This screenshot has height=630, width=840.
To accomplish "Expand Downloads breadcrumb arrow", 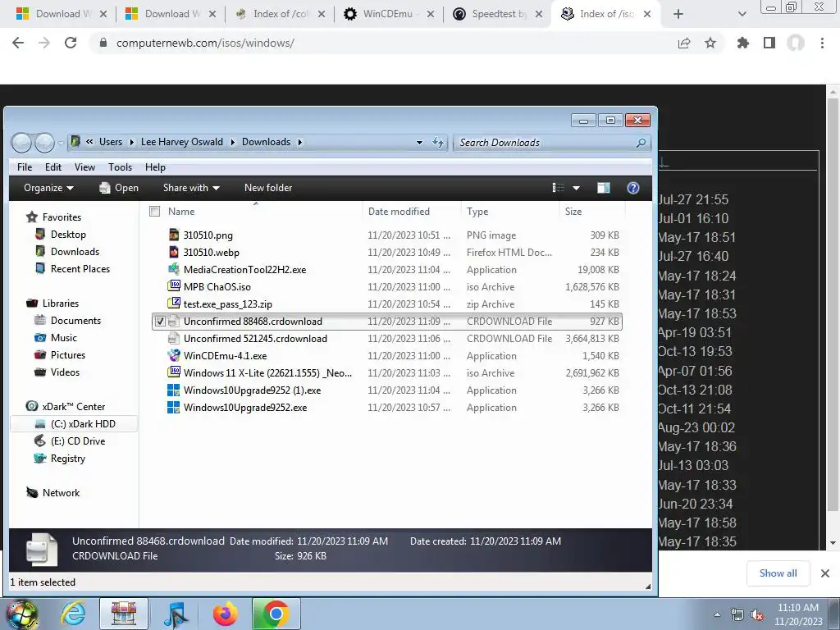I will tap(300, 142).
